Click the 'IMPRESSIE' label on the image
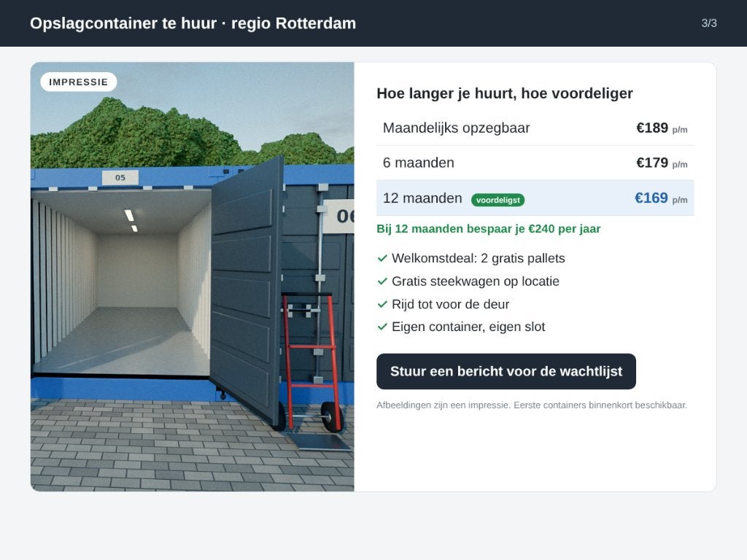The height and width of the screenshot is (560, 747). [79, 82]
